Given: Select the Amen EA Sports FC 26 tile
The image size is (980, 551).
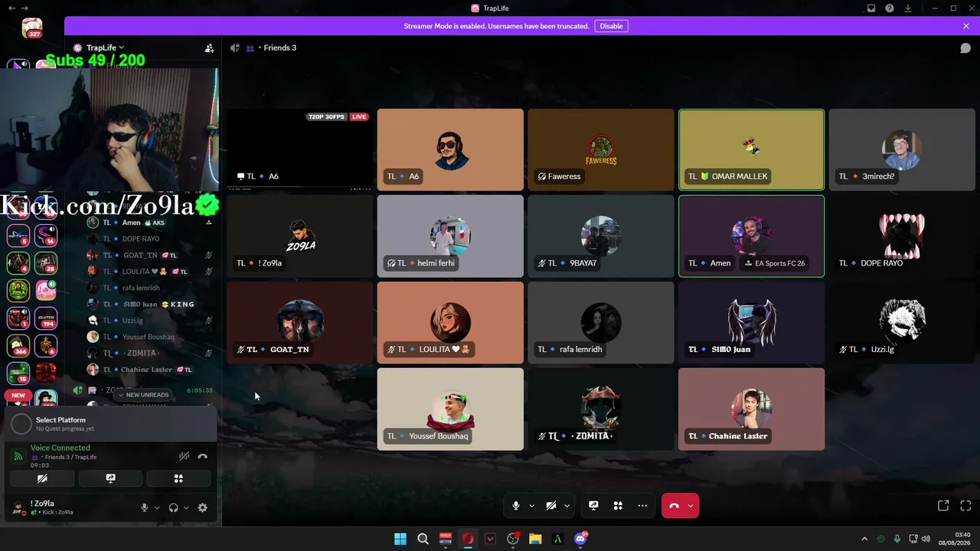Looking at the screenshot, I should pos(752,236).
